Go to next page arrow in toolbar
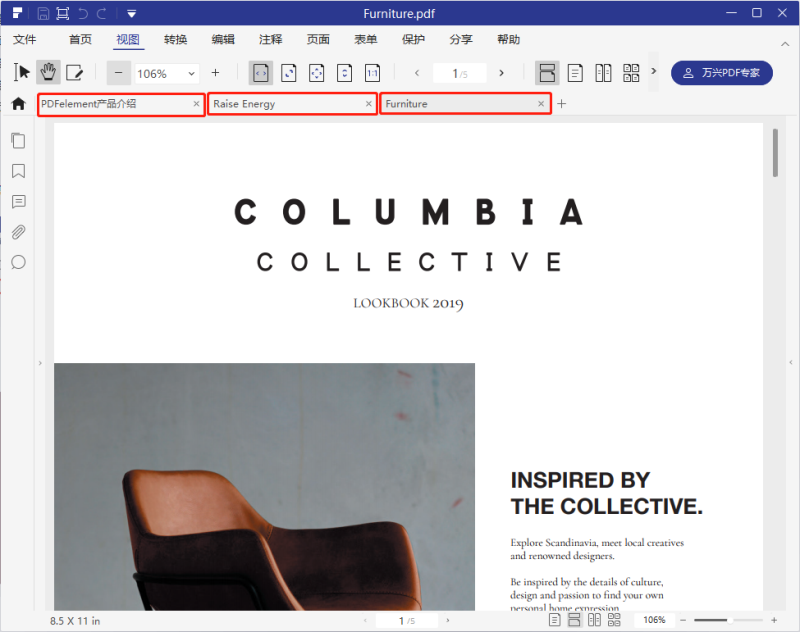800x632 pixels. (x=502, y=73)
